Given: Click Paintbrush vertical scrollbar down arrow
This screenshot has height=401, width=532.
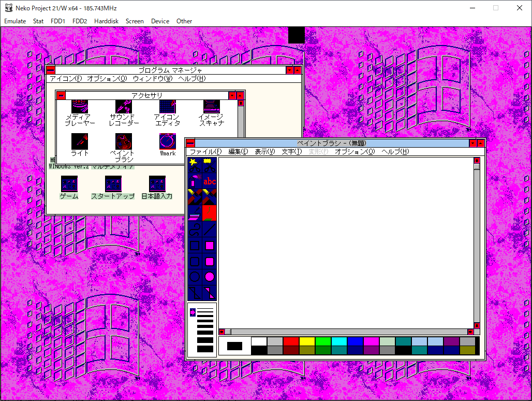Looking at the screenshot, I should tap(477, 326).
